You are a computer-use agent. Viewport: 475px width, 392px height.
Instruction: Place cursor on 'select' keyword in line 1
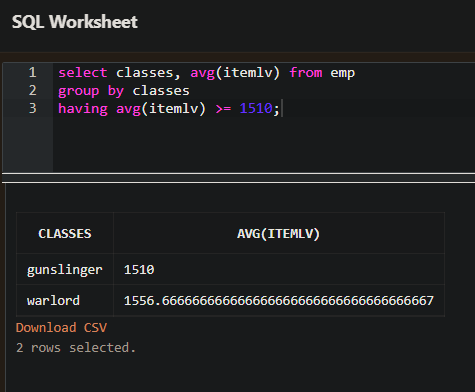[x=83, y=73]
